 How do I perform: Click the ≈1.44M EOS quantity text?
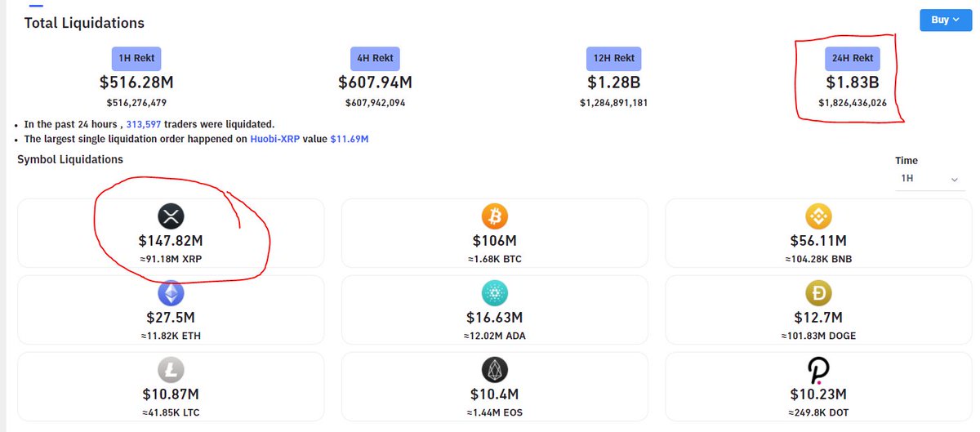pyautogui.click(x=495, y=412)
